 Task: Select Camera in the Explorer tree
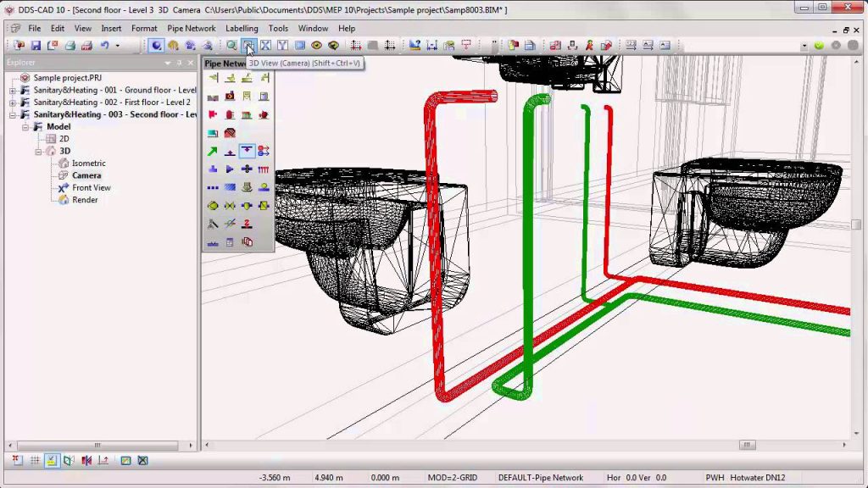(x=86, y=175)
